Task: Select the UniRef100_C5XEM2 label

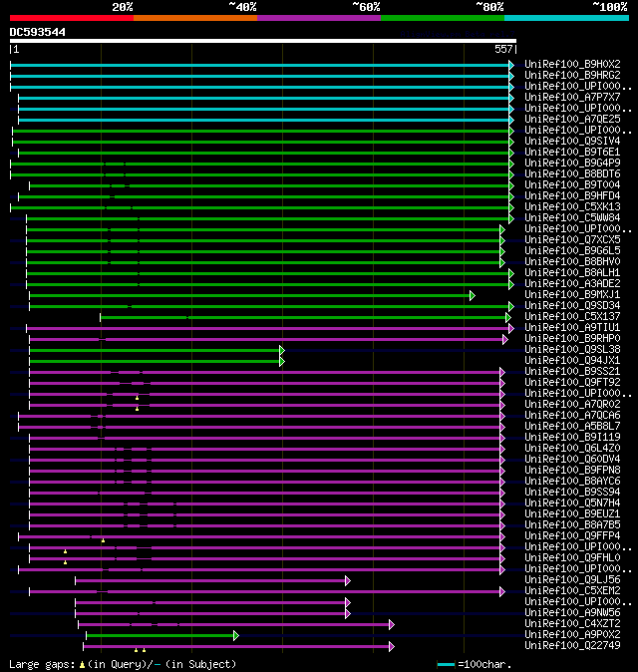Action: (572, 591)
